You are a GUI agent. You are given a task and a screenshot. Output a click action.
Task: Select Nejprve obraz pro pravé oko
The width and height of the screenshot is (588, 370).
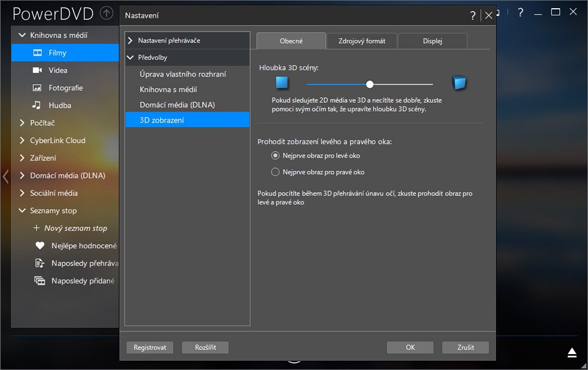click(276, 172)
